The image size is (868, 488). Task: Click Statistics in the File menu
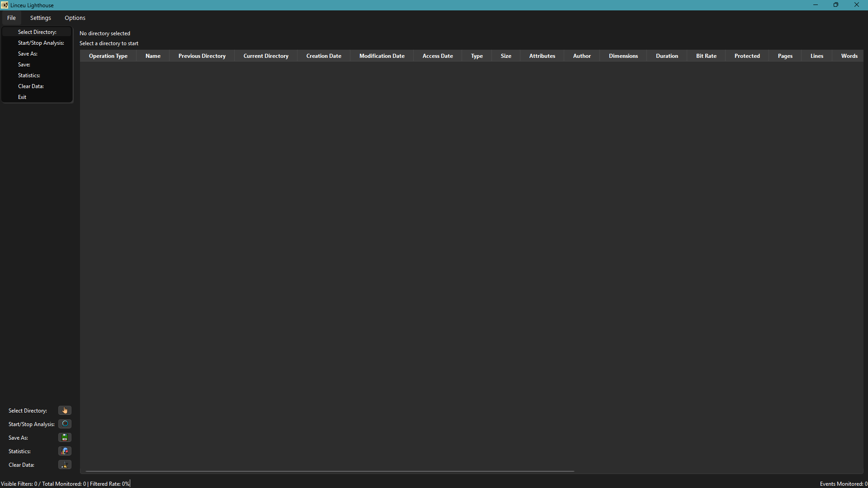pos(29,75)
